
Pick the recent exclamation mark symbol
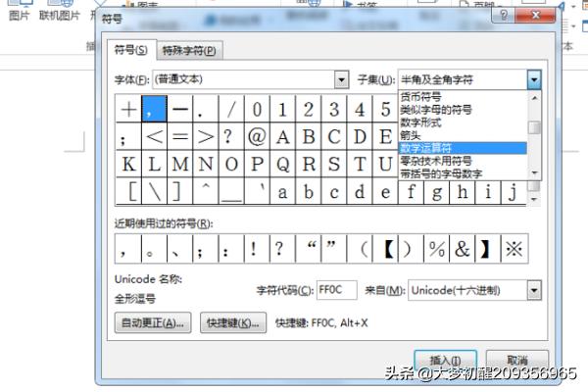[x=257, y=249]
